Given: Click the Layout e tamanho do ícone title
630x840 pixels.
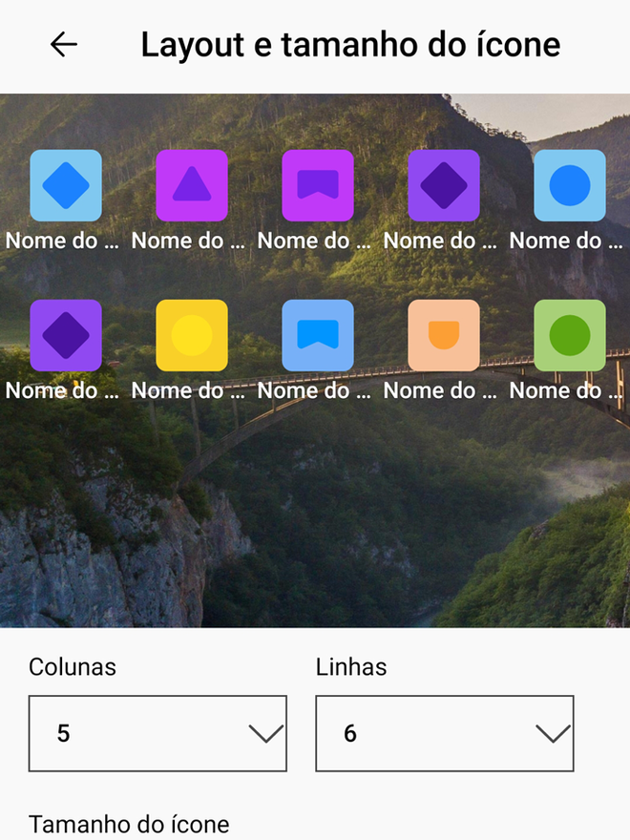Looking at the screenshot, I should pyautogui.click(x=350, y=45).
